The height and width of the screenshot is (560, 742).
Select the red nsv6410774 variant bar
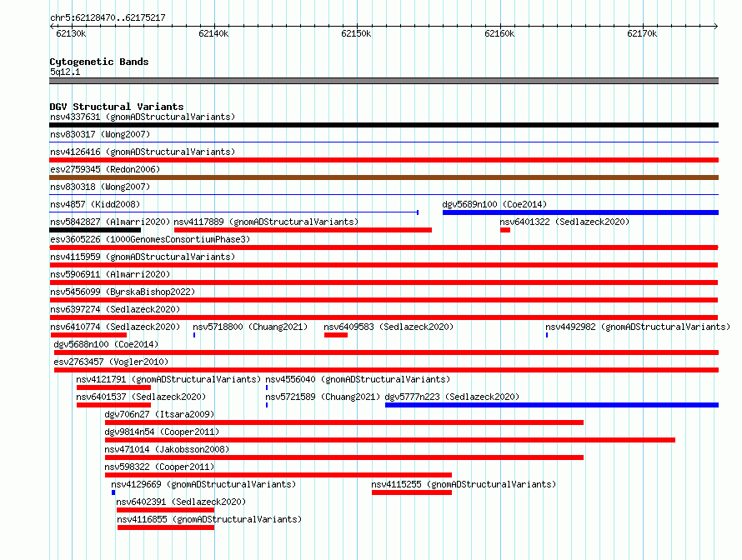(88, 335)
